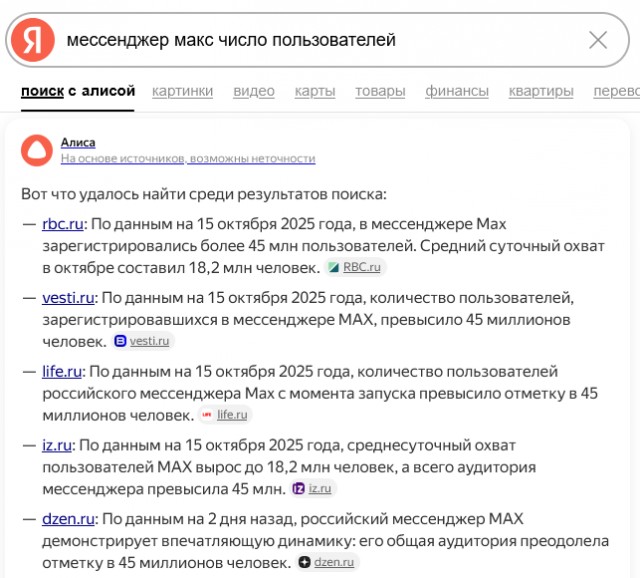Click text 'мессенджера превысила 45 млн.'
Screen dimensions: 640x578
(x=164, y=489)
